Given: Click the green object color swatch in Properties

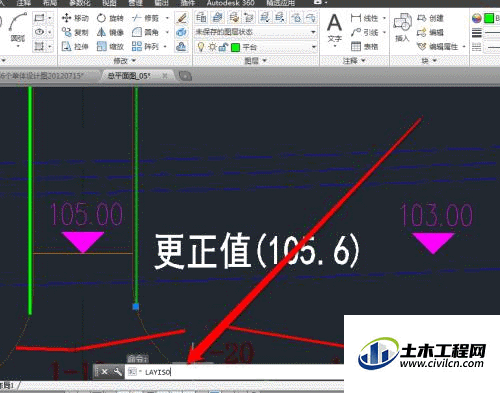Looking at the screenshot, I should 489,18.
